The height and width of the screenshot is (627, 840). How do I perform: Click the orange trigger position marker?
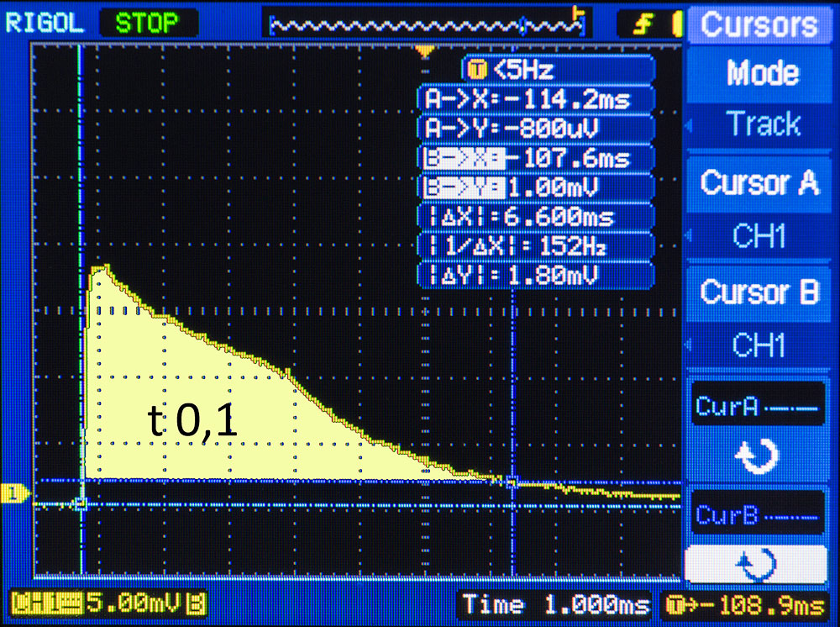(x=426, y=52)
